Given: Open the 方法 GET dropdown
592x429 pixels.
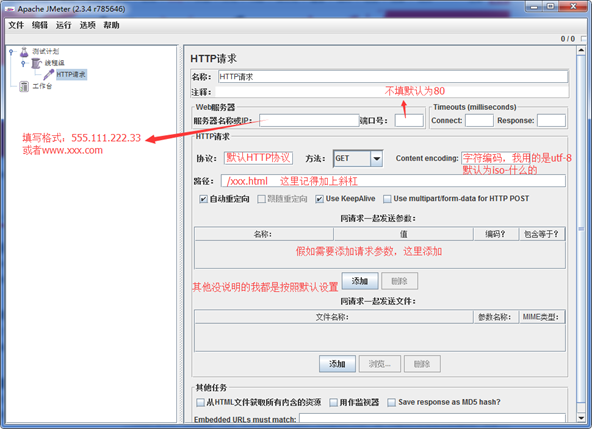Looking at the screenshot, I should pos(358,159).
